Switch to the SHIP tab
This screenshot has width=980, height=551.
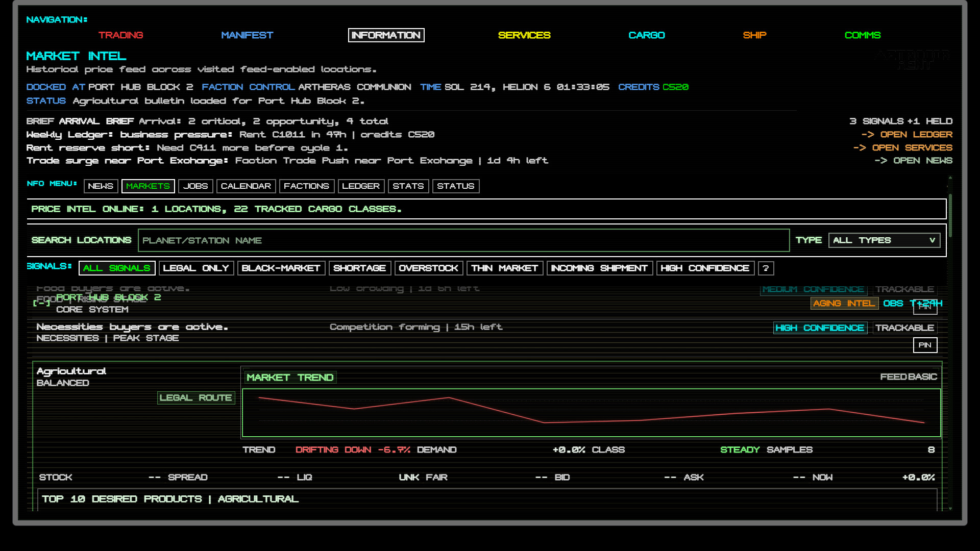pos(754,35)
